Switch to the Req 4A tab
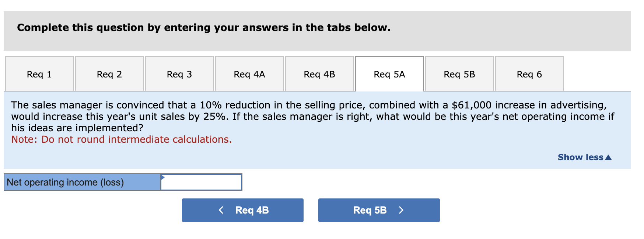This screenshot has width=644, height=239. [249, 74]
